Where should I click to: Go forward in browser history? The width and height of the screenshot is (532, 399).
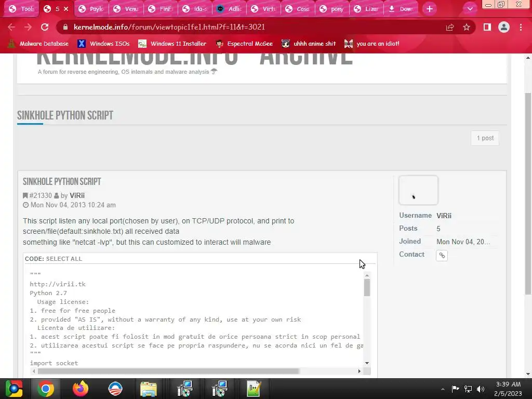pos(28,27)
